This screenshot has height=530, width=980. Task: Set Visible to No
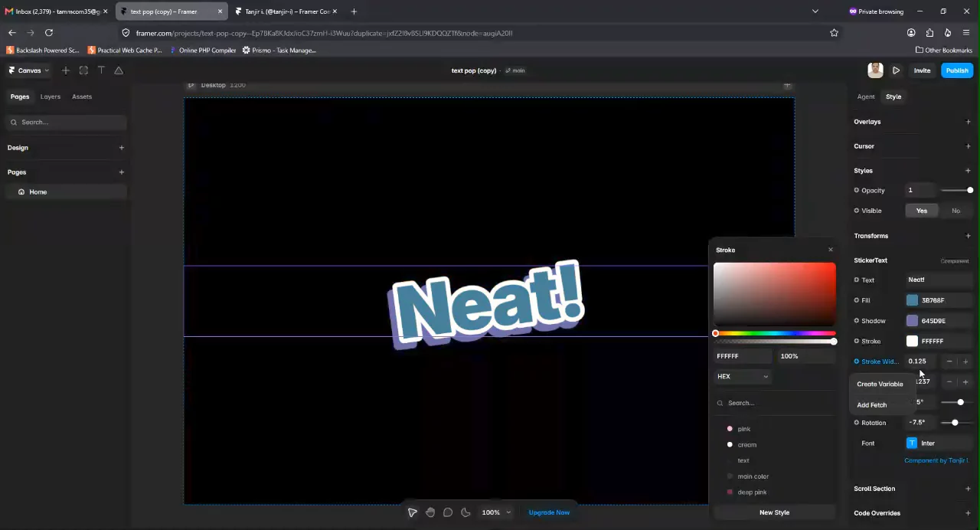click(955, 211)
